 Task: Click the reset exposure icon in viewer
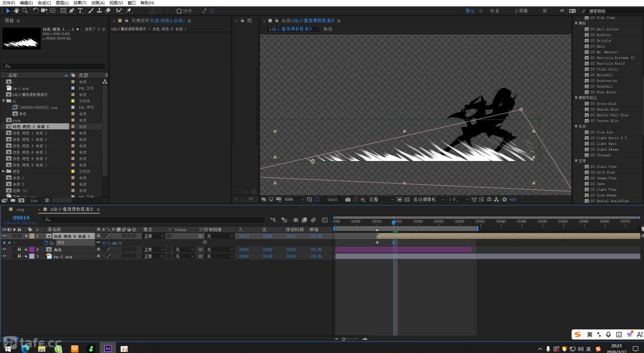pos(505,200)
